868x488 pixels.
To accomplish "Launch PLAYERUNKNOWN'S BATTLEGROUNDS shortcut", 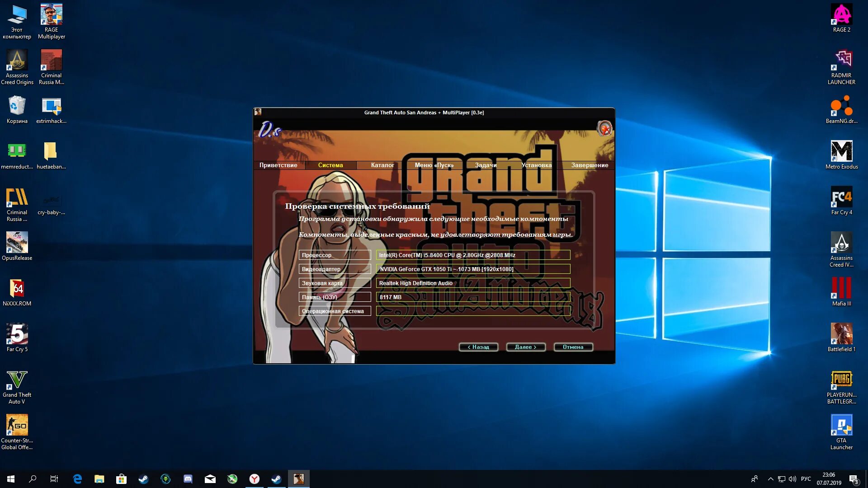I will [841, 387].
